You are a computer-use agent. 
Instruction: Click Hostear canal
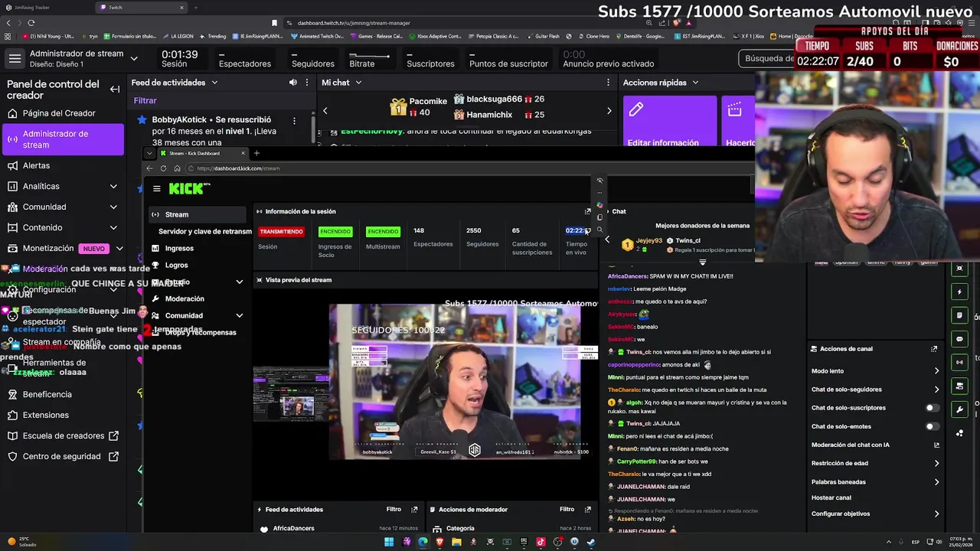831,497
